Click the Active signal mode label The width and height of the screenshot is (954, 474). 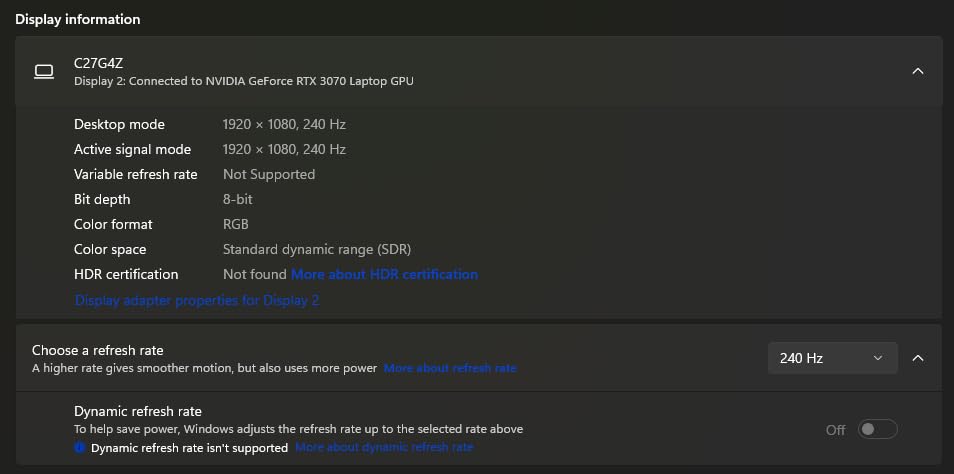(x=132, y=149)
